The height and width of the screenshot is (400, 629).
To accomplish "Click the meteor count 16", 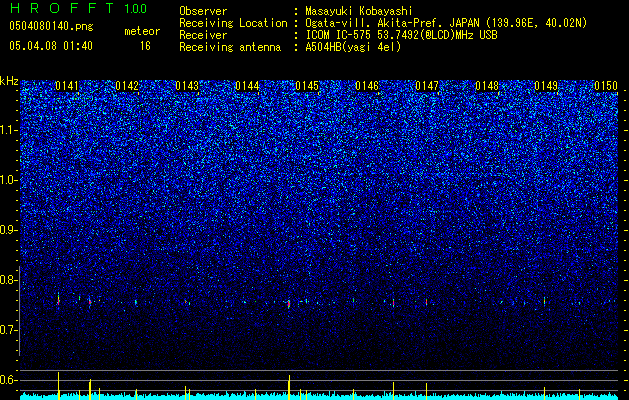I will click(x=145, y=46).
